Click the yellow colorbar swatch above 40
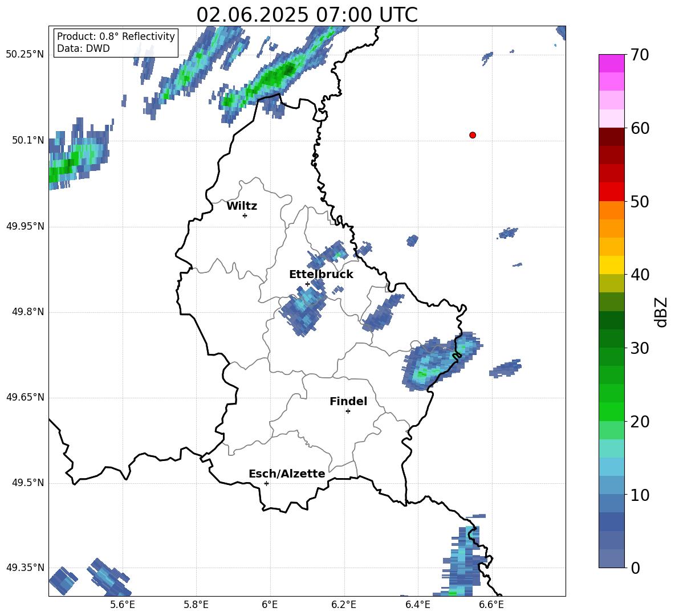The image size is (675, 616). pos(611,265)
